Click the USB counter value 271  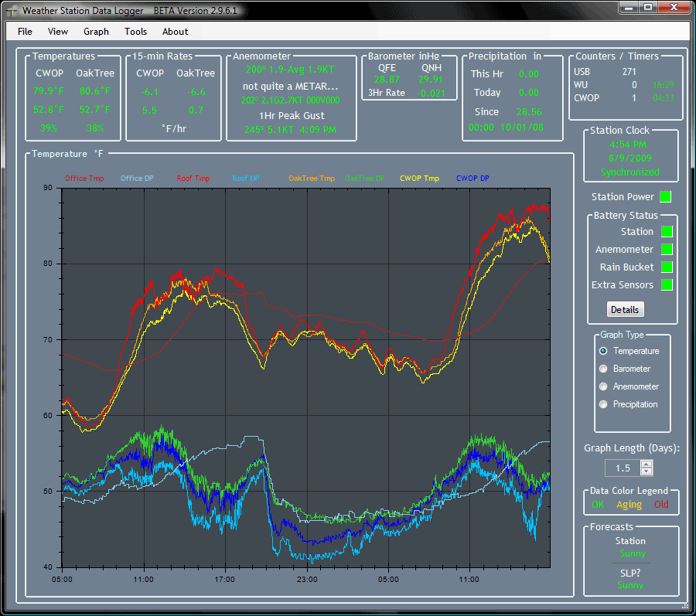(629, 71)
